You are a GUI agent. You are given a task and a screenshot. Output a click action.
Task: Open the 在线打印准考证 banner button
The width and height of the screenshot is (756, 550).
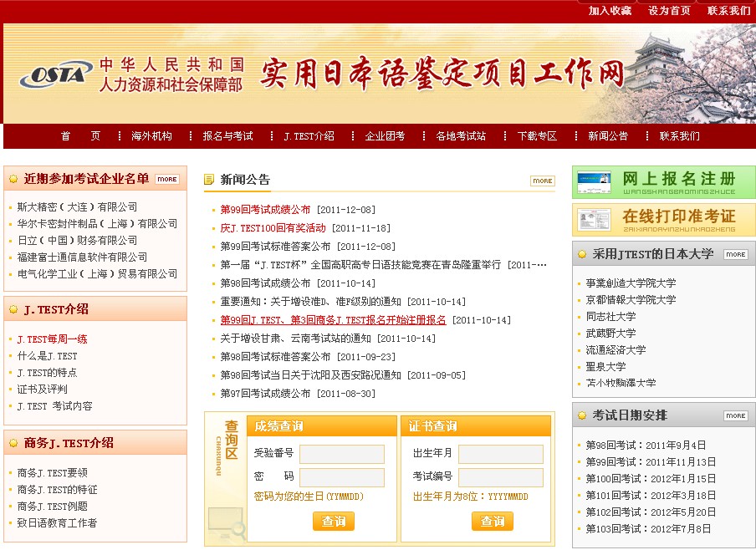(x=663, y=219)
